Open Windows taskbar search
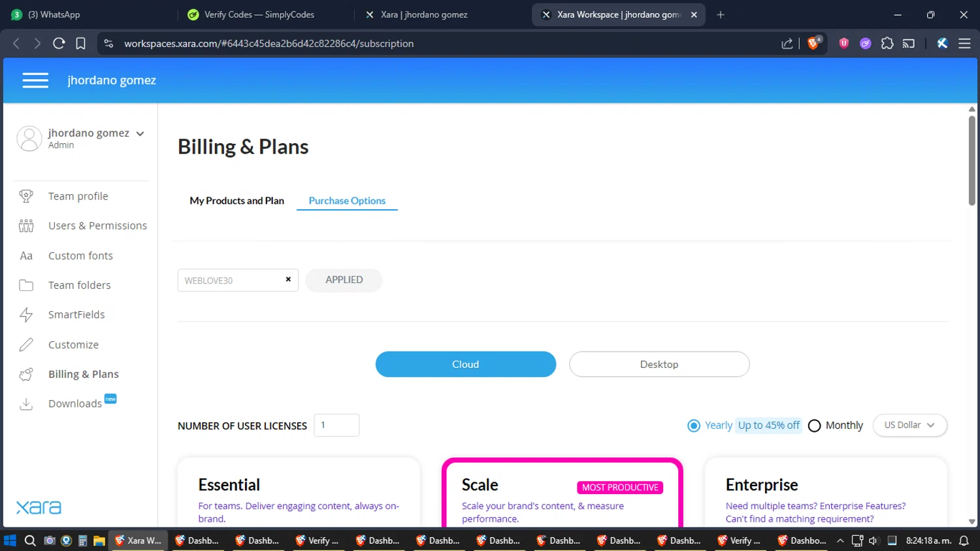Image resolution: width=980 pixels, height=551 pixels. pos(30,541)
